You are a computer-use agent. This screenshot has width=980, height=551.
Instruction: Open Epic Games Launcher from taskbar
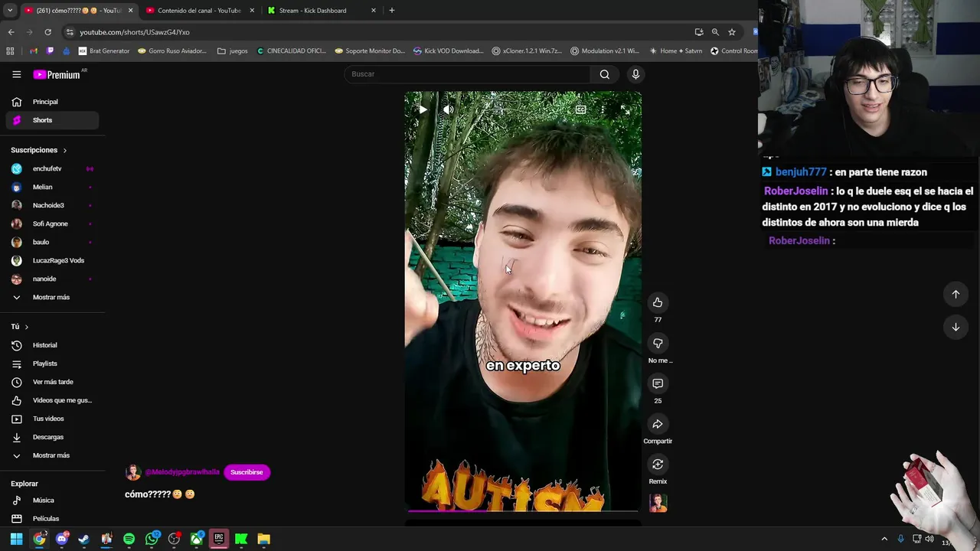tap(219, 540)
